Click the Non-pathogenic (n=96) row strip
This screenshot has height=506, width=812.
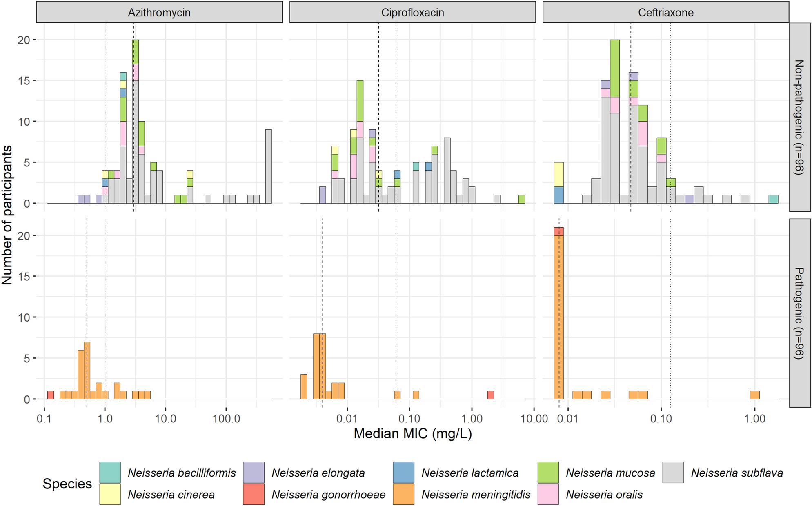[x=799, y=117]
